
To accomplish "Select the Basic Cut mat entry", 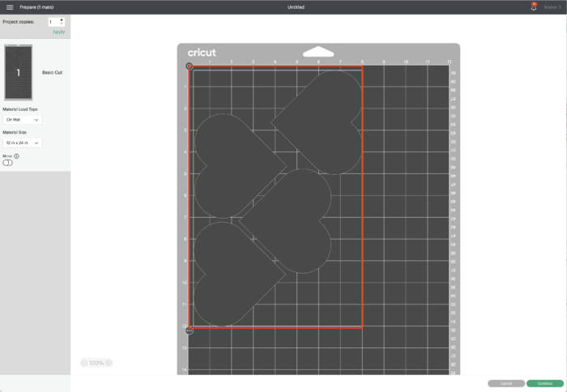I will (51, 72).
